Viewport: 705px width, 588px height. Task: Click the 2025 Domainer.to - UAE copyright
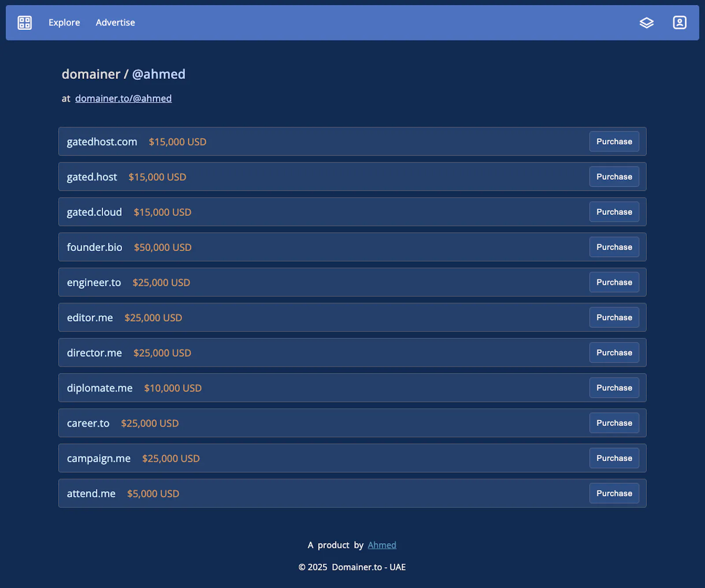tap(352, 567)
